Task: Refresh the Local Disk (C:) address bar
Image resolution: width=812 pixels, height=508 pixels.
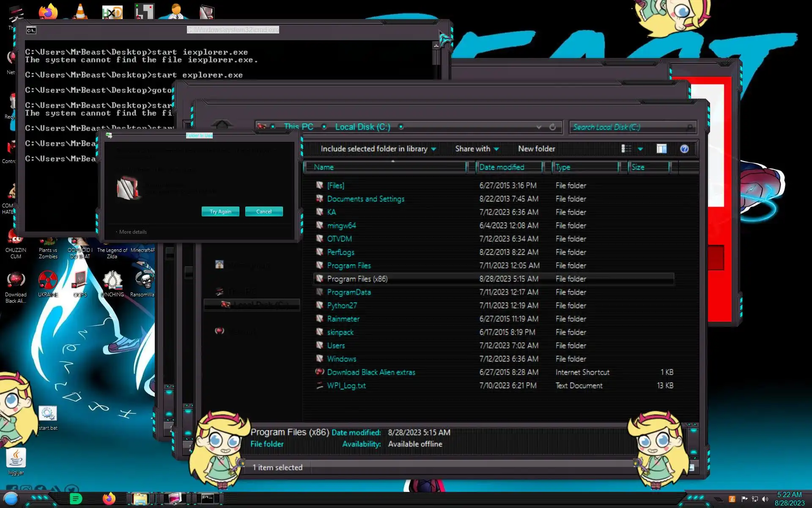Action: [x=552, y=127]
